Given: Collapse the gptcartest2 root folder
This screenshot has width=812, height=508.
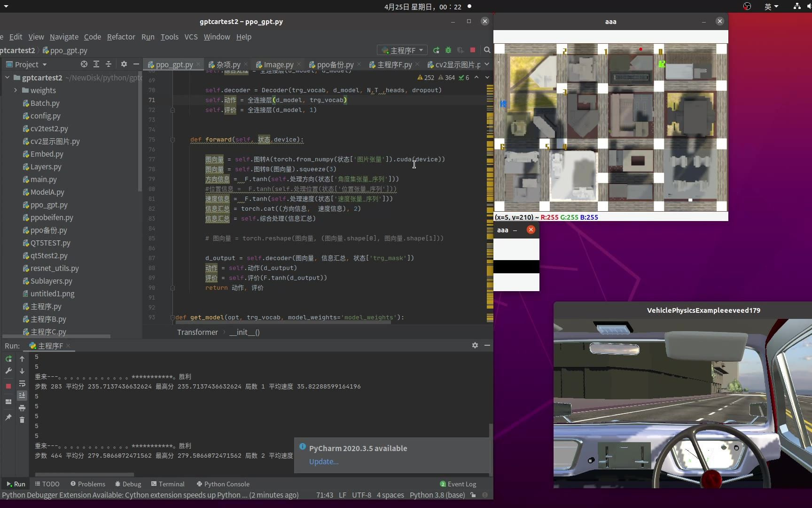Looking at the screenshot, I should pyautogui.click(x=7, y=78).
